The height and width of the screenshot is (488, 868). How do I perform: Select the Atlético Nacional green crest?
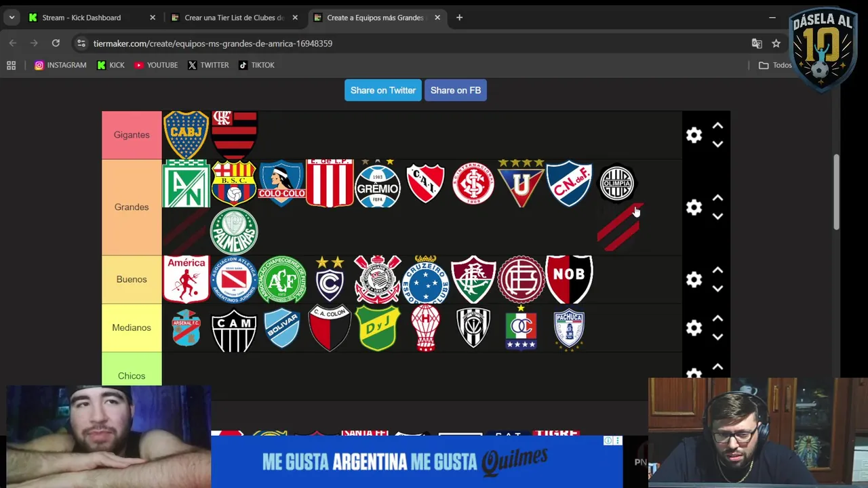(x=186, y=183)
